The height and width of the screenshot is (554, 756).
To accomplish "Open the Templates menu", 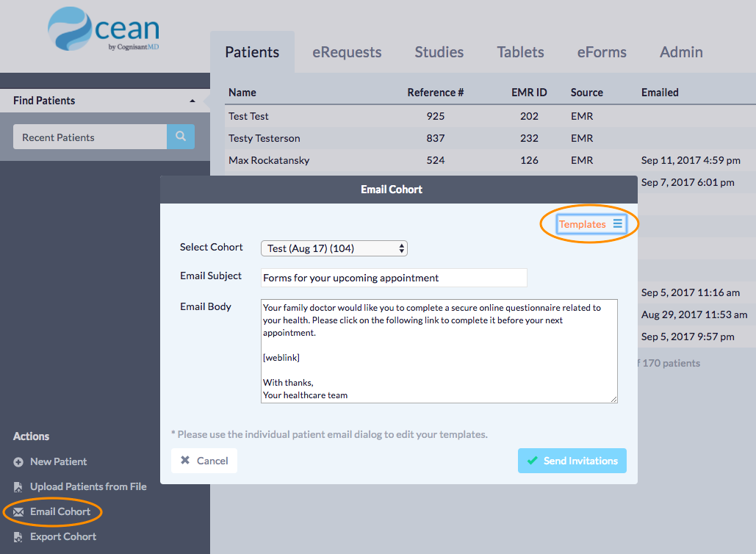I will click(583, 224).
